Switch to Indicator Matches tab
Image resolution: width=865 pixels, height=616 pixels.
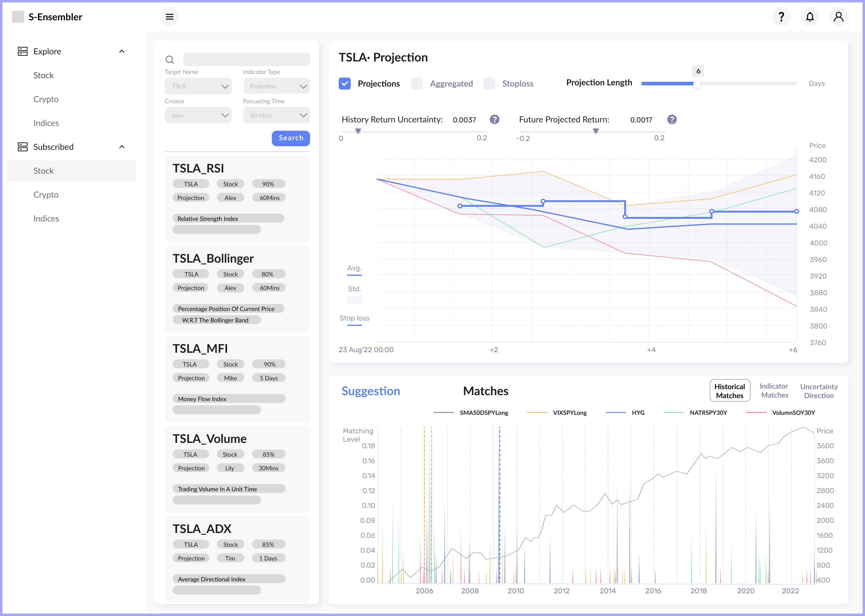[774, 391]
